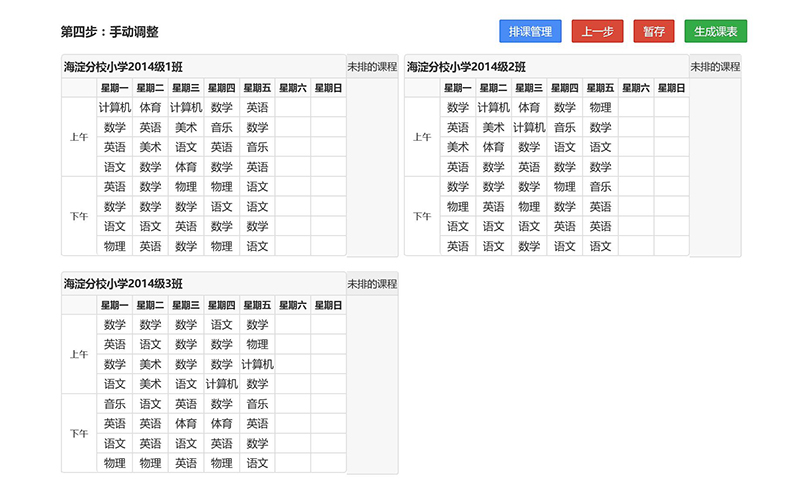Go back with the 上一步 button
The image size is (800, 479).
point(597,31)
